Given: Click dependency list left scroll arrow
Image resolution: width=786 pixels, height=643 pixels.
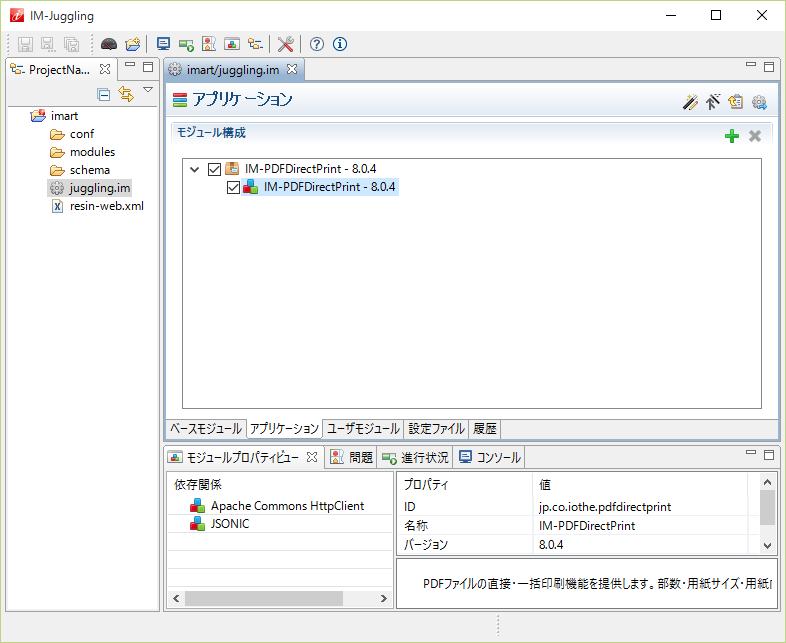Looking at the screenshot, I should point(176,598).
